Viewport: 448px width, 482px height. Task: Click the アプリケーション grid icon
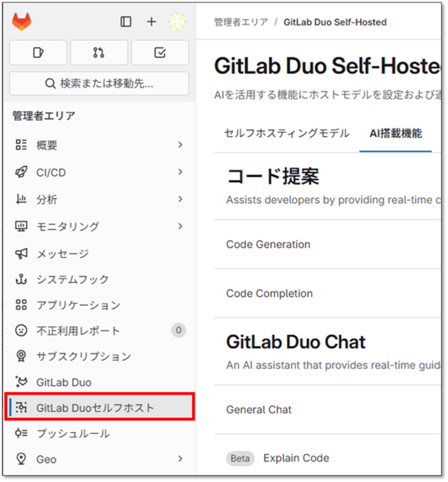point(21,305)
